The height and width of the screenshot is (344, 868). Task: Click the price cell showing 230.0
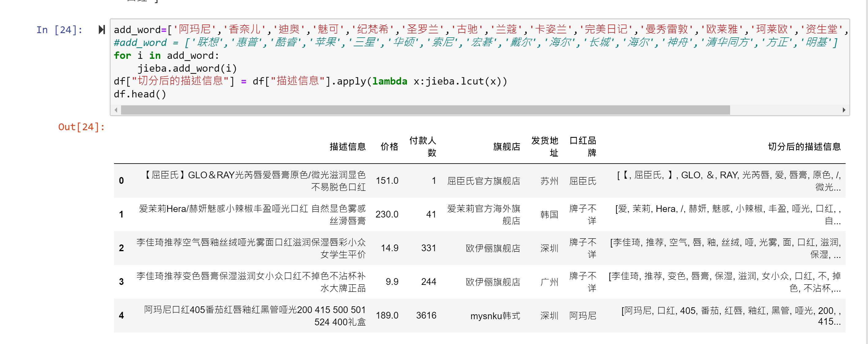(x=387, y=214)
